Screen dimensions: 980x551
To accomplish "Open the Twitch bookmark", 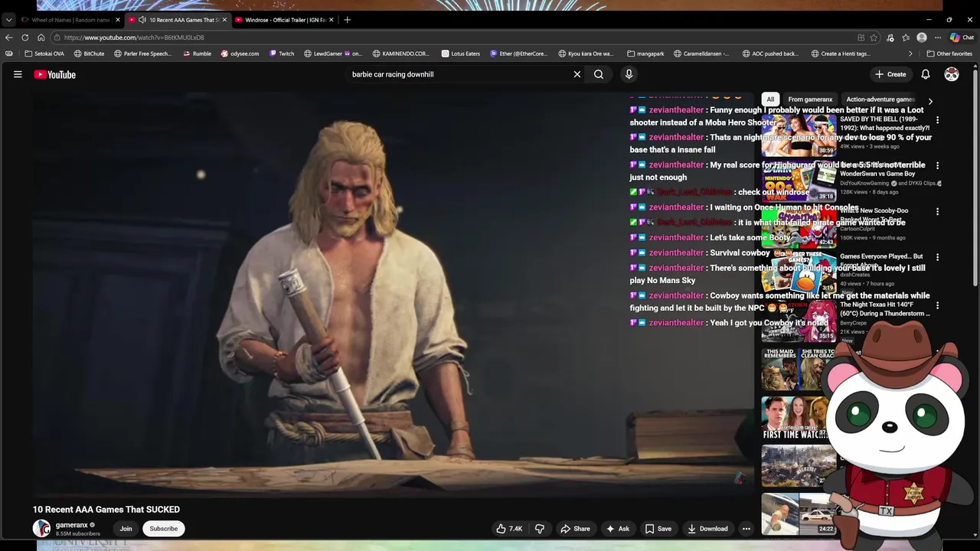I will [x=281, y=54].
